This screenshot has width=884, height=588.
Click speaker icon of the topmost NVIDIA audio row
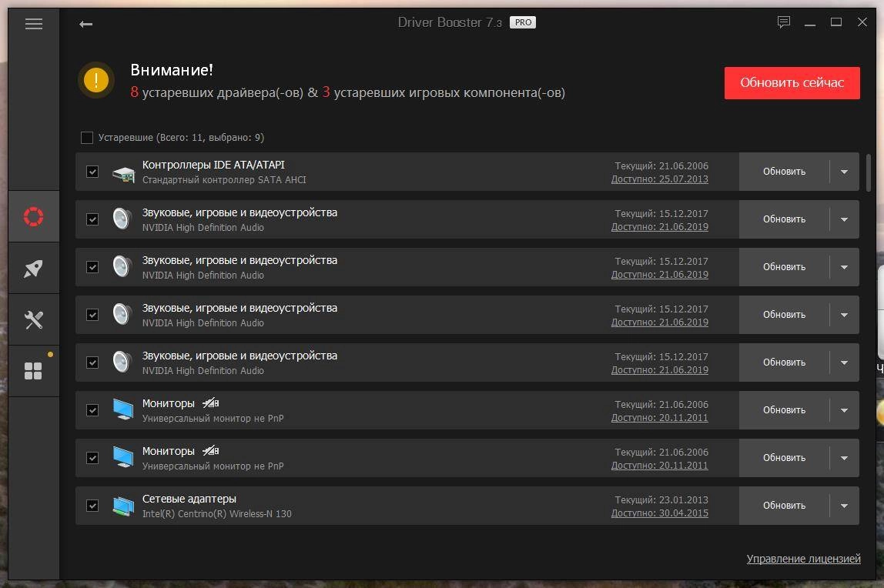(122, 219)
